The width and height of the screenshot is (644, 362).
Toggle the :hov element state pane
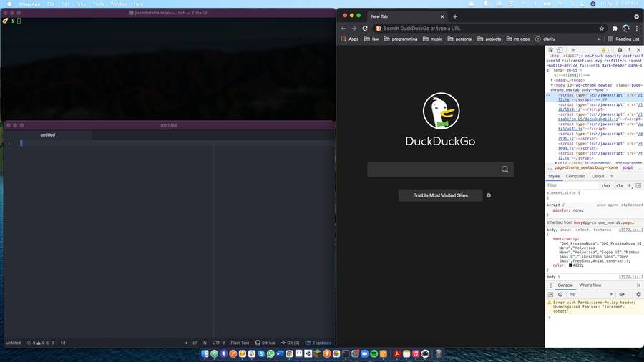tap(607, 185)
